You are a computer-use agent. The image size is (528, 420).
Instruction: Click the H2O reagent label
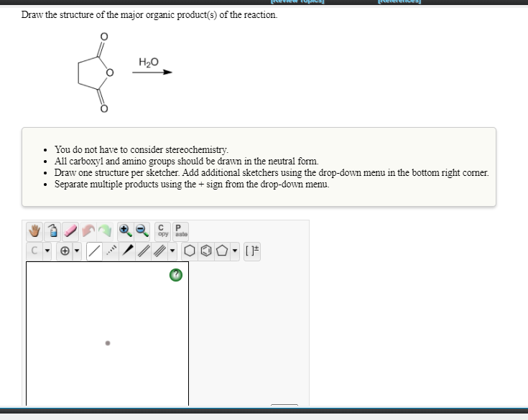pyautogui.click(x=149, y=62)
